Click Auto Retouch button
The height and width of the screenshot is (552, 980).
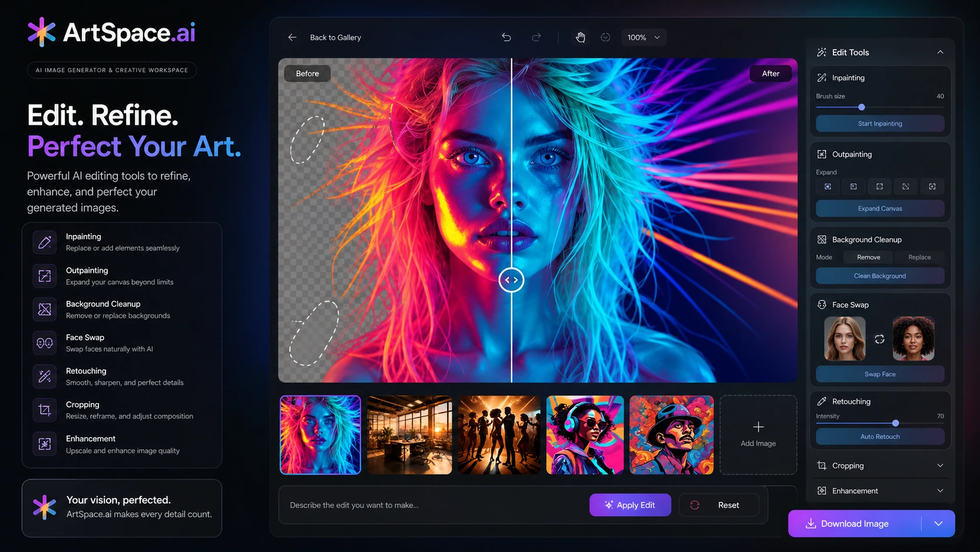click(x=880, y=436)
